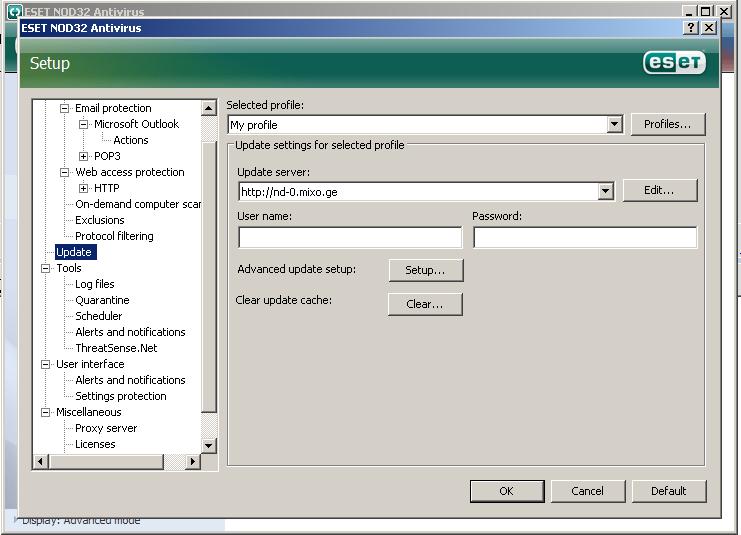Close the Setup dialog window
Viewport: 741px width, 535px height.
[709, 28]
